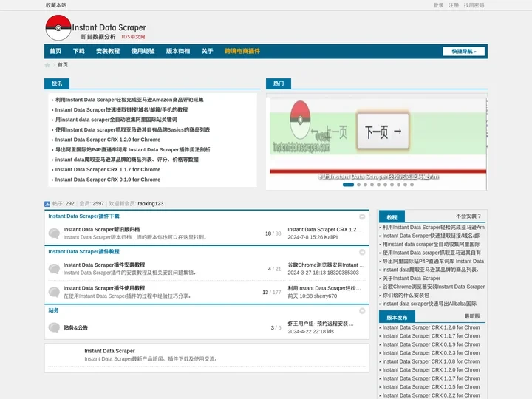Click the statistics chart icon beside 帖子: 292
The height and width of the screenshot is (399, 532).
(47, 204)
